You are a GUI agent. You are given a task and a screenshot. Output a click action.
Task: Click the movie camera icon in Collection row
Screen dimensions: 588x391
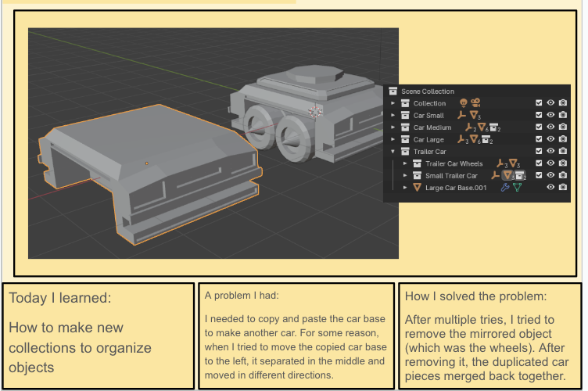475,102
